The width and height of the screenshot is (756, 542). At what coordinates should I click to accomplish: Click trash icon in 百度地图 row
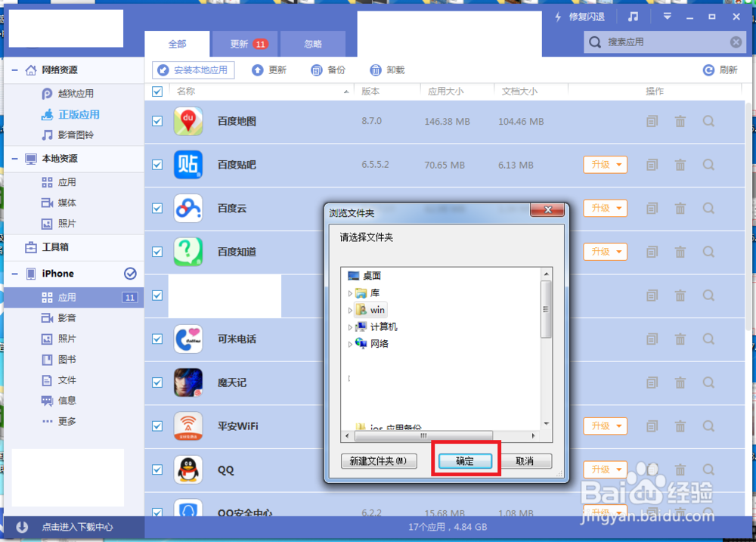tap(680, 121)
